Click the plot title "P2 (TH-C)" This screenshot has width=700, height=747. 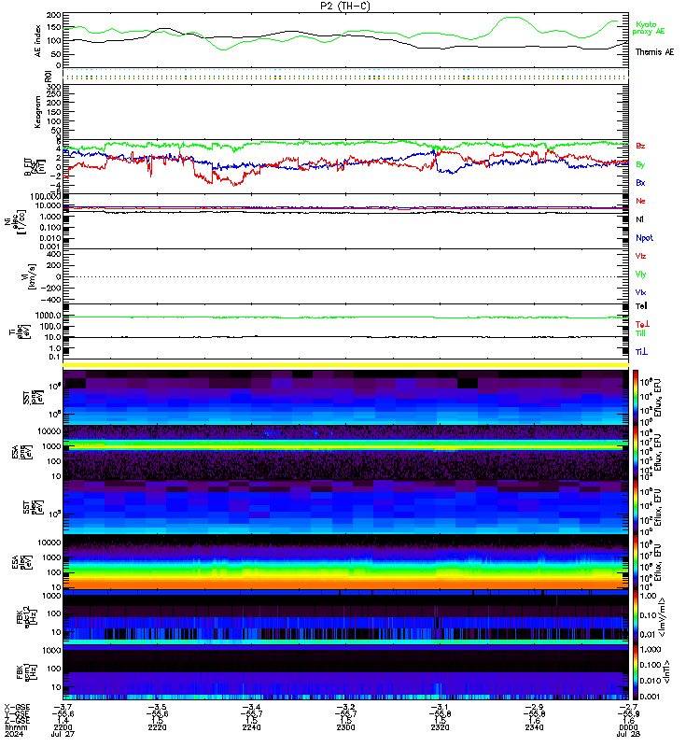[345, 6]
